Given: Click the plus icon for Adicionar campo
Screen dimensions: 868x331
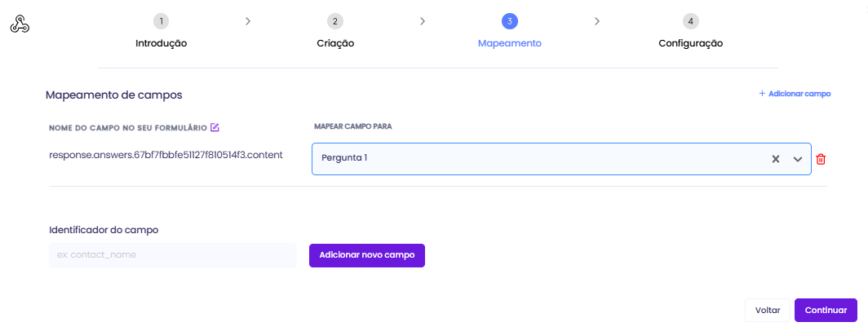Looking at the screenshot, I should coord(762,94).
